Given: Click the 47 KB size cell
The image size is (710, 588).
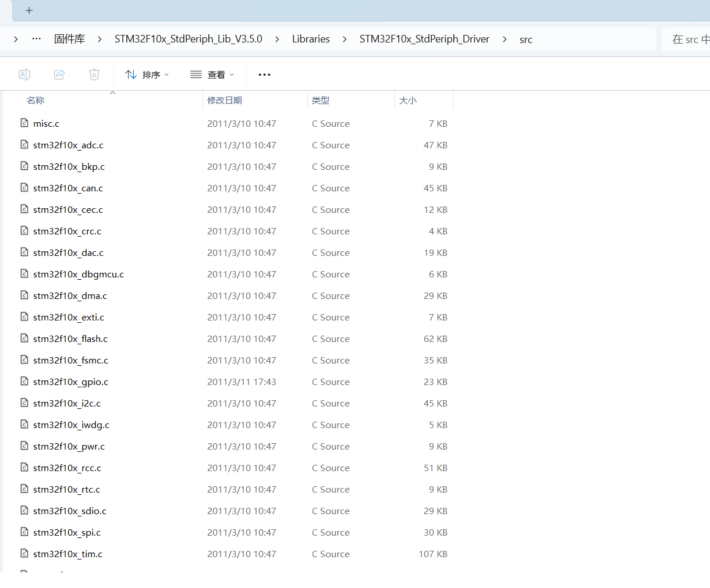Looking at the screenshot, I should pos(435,145).
